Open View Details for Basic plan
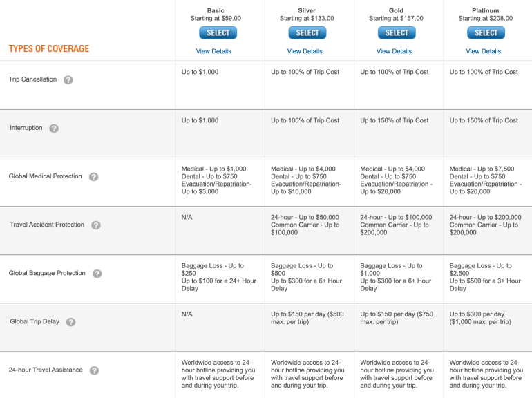The image size is (532, 398). click(x=213, y=51)
